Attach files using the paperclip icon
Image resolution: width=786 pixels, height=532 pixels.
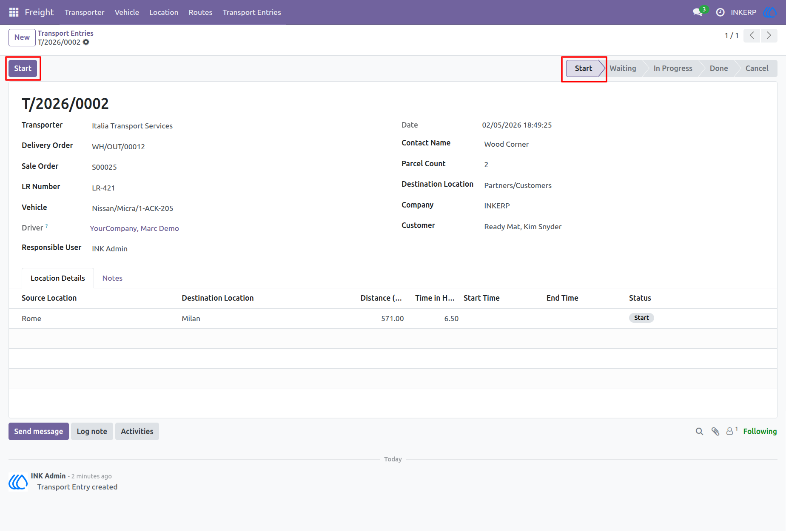click(x=715, y=432)
